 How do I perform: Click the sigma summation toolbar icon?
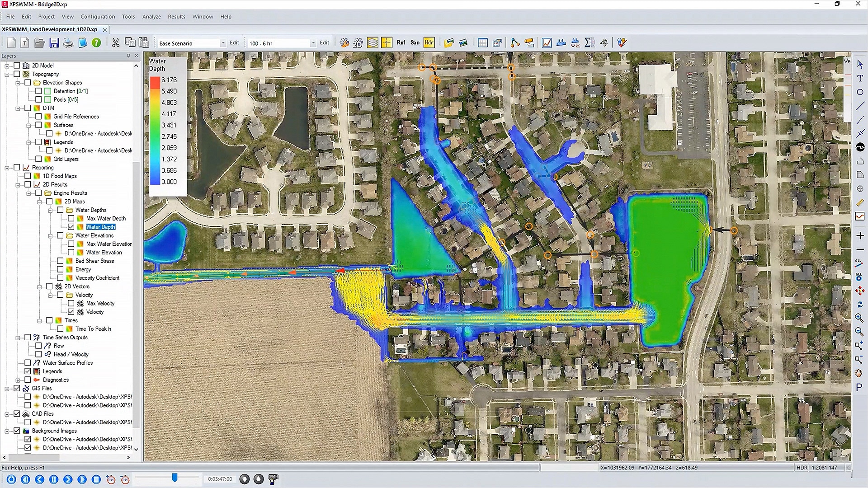590,43
